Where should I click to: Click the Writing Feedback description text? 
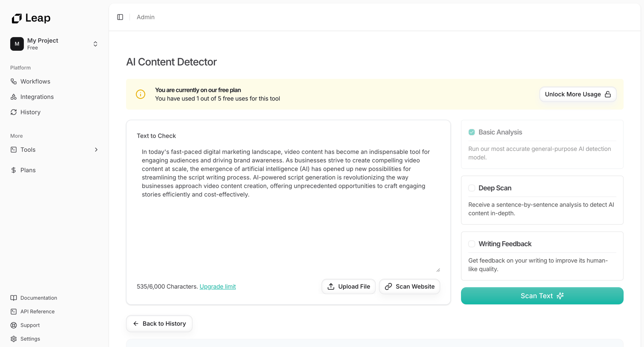point(538,265)
